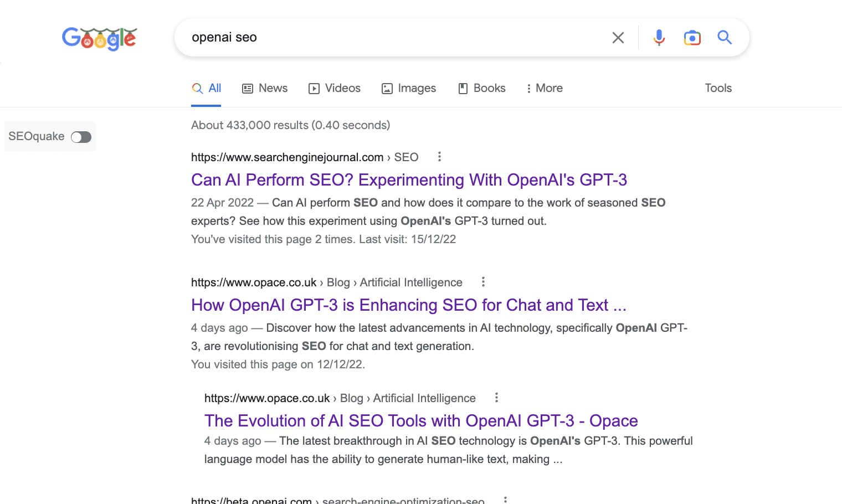Viewport: 842px width, 504px height.
Task: Enable the SEOquake toggle
Action: [x=81, y=136]
